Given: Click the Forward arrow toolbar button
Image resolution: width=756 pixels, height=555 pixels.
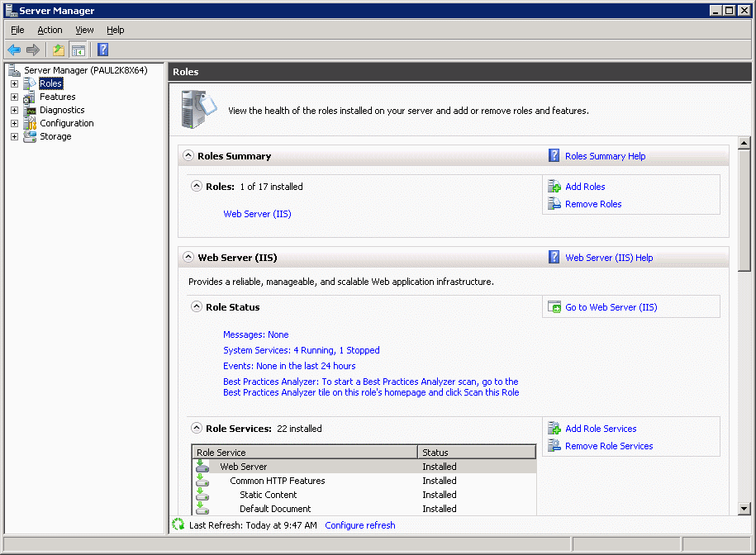Looking at the screenshot, I should [33, 50].
